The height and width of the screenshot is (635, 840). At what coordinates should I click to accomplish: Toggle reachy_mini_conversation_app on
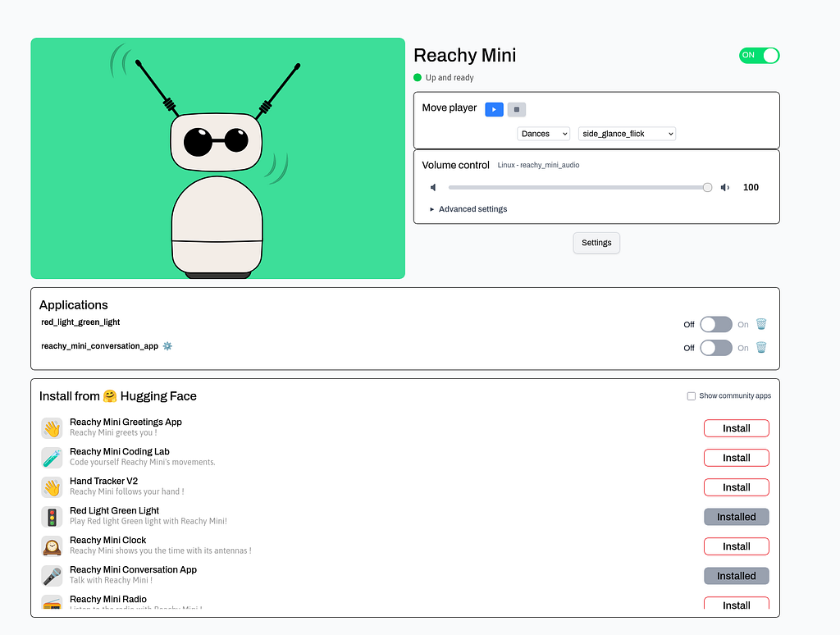[x=715, y=348]
